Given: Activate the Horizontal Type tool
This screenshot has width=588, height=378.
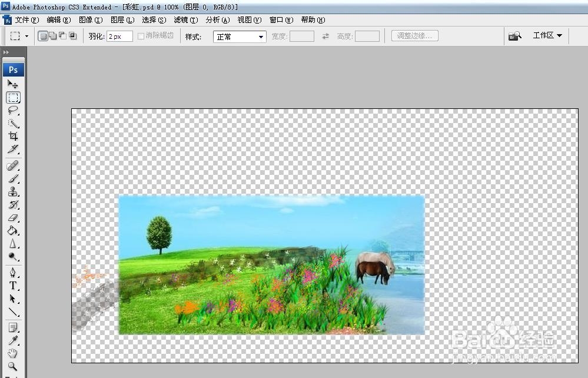Looking at the screenshot, I should pyautogui.click(x=14, y=286).
